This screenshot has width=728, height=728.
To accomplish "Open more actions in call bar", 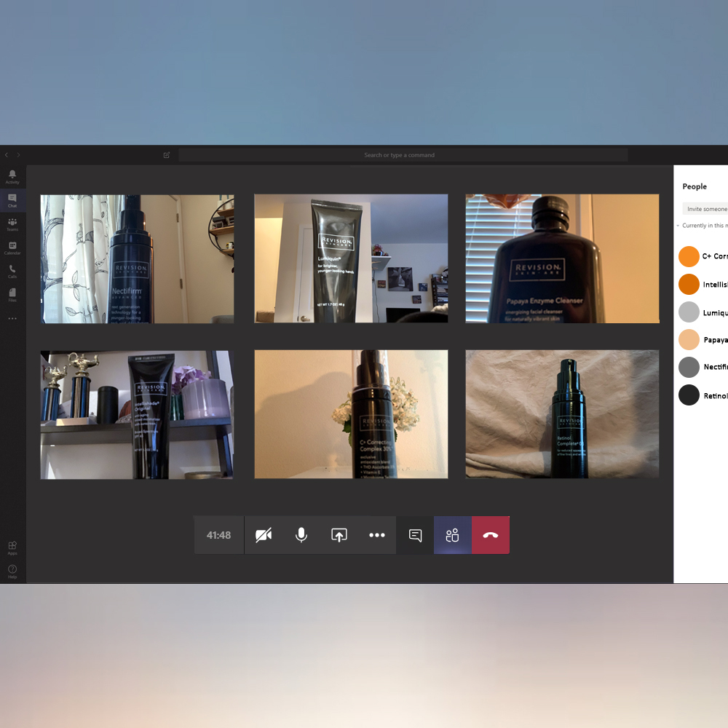I will tap(377, 535).
